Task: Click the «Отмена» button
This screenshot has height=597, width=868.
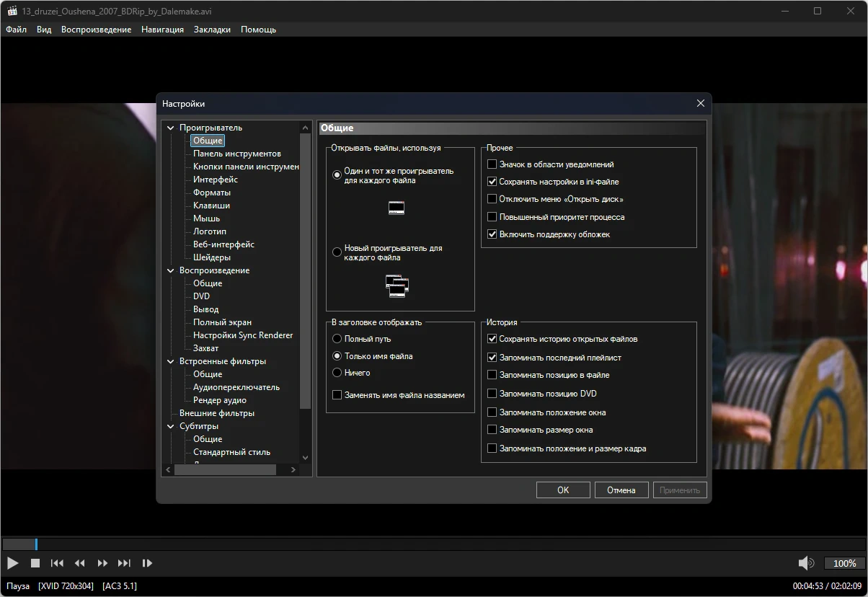Action: [x=621, y=490]
